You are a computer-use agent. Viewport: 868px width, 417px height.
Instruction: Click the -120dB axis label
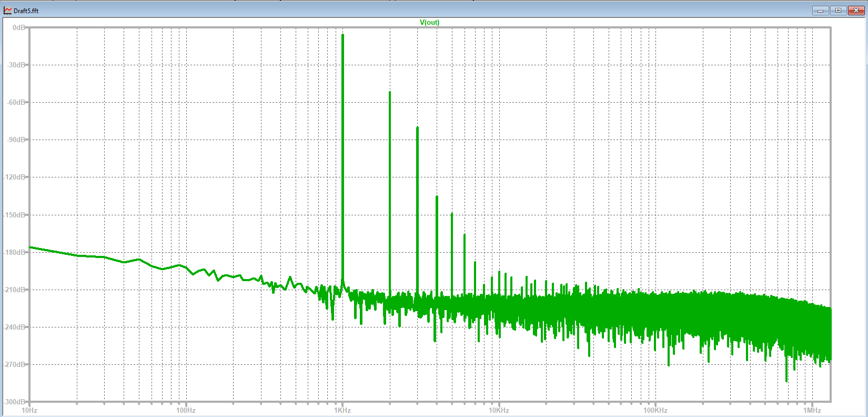[14, 177]
